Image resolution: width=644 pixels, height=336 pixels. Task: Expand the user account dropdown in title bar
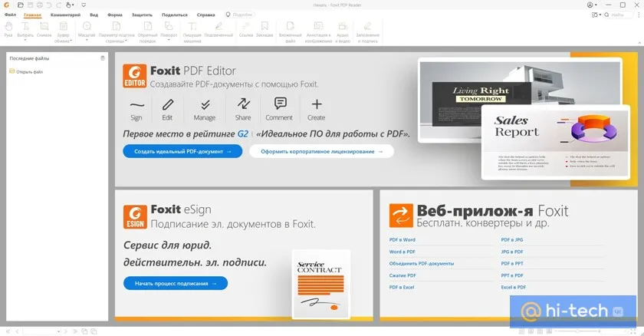tap(593, 5)
